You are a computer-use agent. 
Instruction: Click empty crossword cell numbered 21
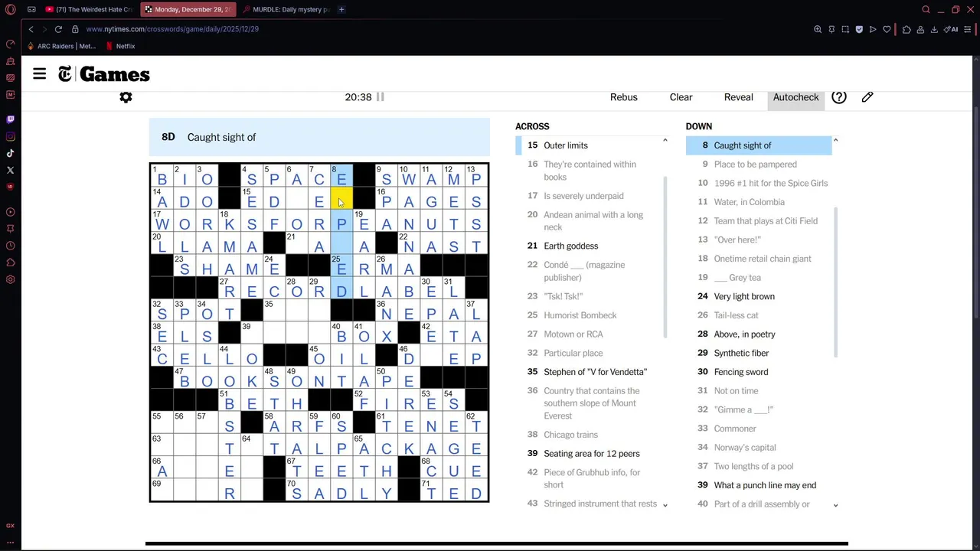tap(296, 244)
